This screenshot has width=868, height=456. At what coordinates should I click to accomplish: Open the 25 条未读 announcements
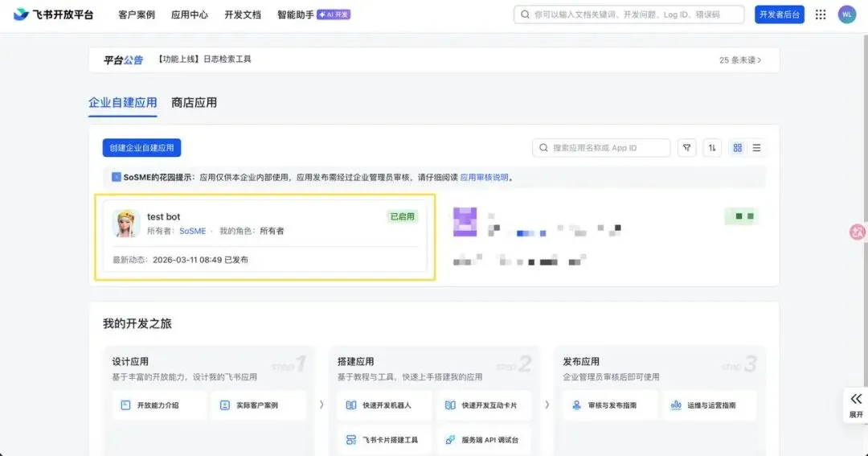coord(740,60)
